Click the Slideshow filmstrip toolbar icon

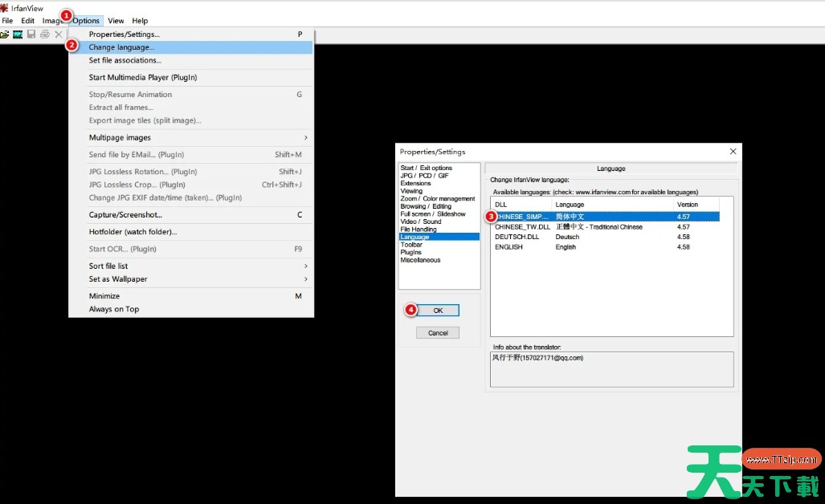coord(18,35)
